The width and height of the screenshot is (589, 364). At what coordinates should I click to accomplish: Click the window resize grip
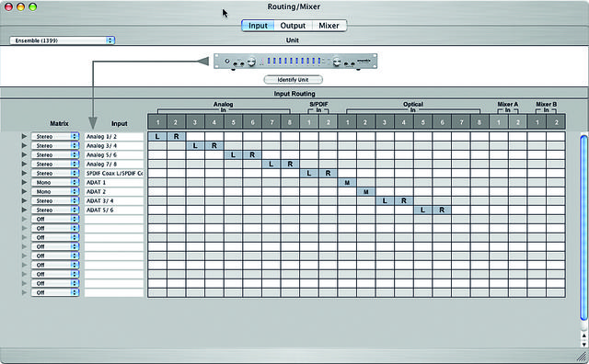(x=581, y=357)
